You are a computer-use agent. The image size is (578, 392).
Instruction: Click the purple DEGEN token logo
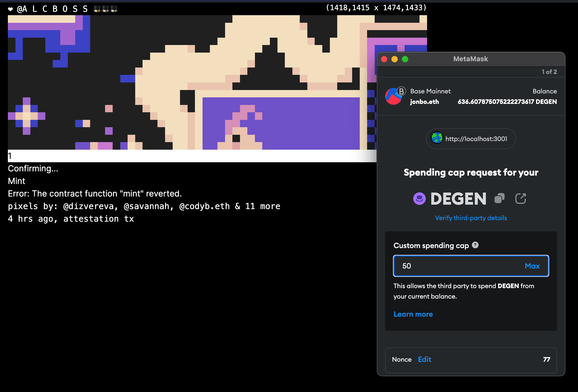419,199
